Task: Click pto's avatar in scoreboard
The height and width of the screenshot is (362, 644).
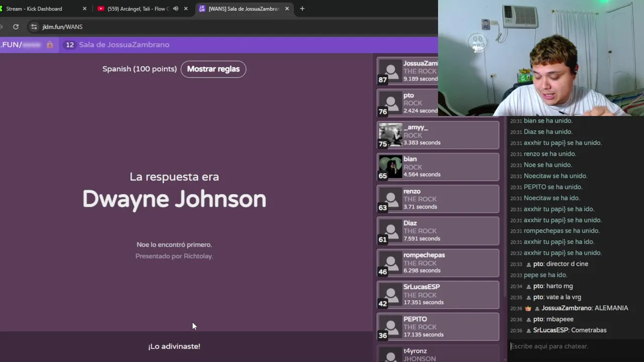Action: click(x=390, y=103)
